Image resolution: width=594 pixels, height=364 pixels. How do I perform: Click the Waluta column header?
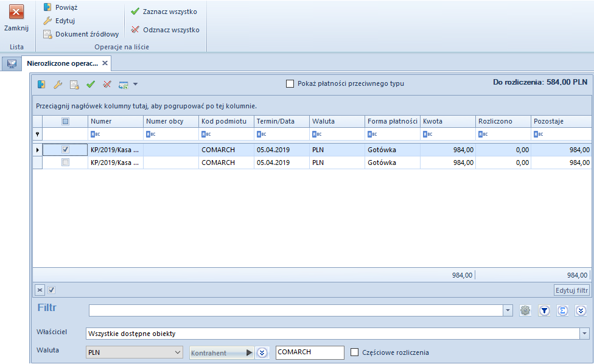tap(337, 121)
